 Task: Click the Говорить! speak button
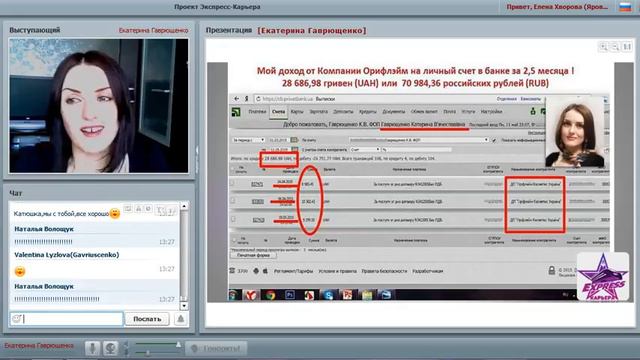coord(216,349)
